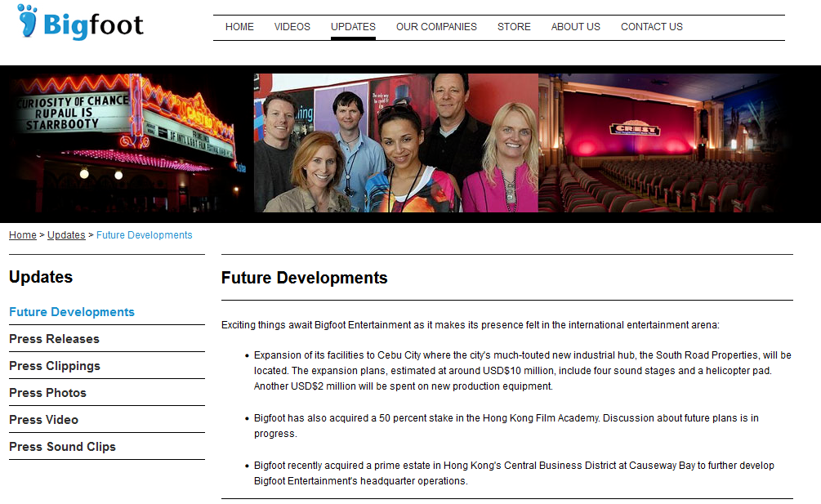Open the ABOUT US page
The width and height of the screenshot is (821, 504).
[x=575, y=27]
